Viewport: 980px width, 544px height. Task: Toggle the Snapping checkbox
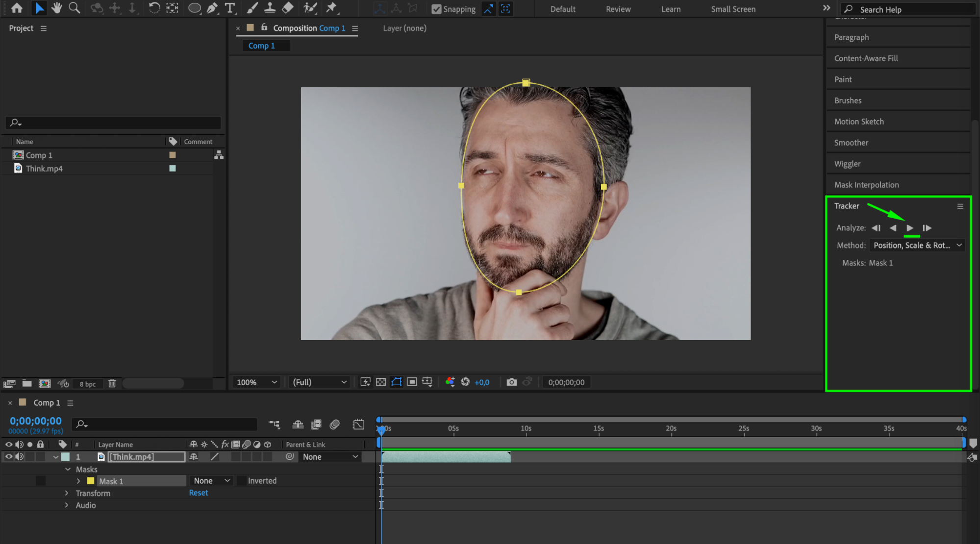tap(436, 9)
